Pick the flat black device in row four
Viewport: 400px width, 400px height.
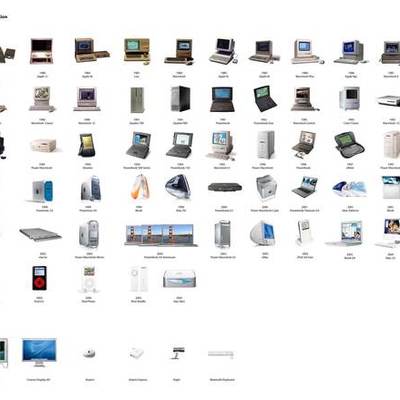(x=225, y=187)
